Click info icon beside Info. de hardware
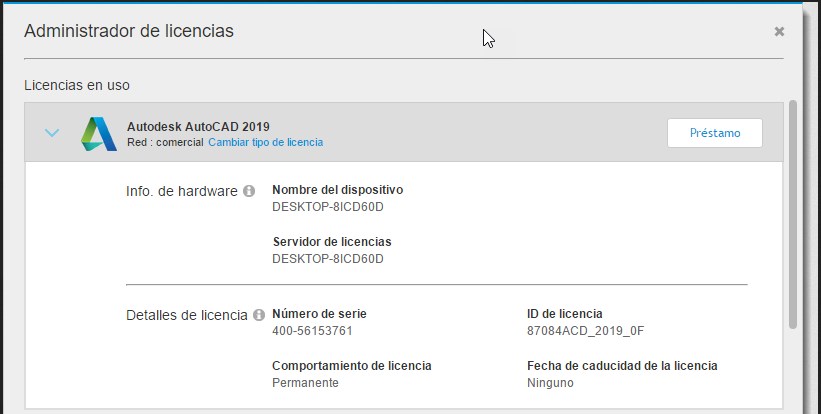Viewport: 821px width, 414px height. [249, 191]
